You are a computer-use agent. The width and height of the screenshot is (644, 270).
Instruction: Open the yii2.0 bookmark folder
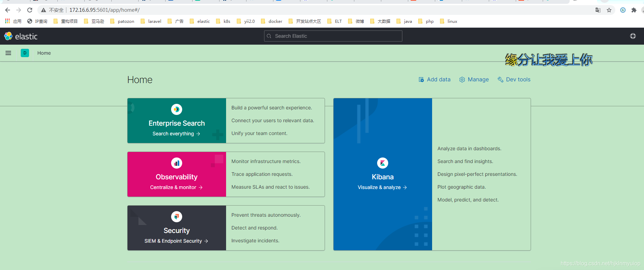click(246, 21)
